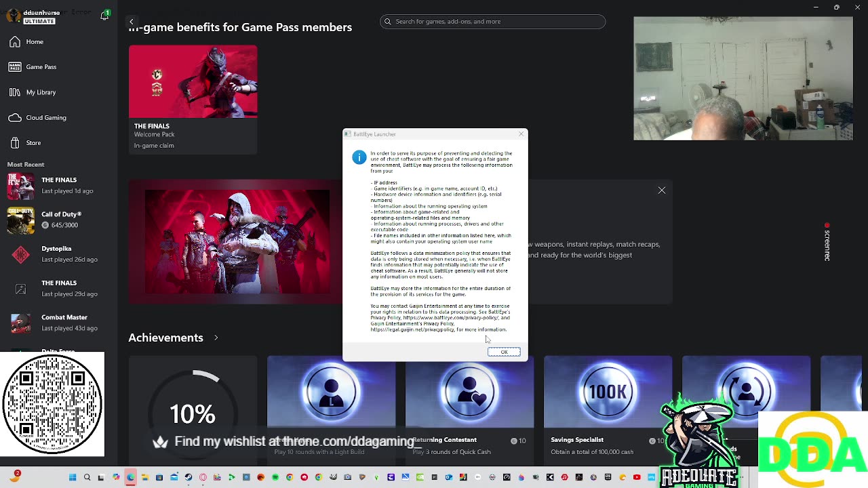Open THE FINALS last played 1d ago
The image size is (868, 488).
click(59, 186)
